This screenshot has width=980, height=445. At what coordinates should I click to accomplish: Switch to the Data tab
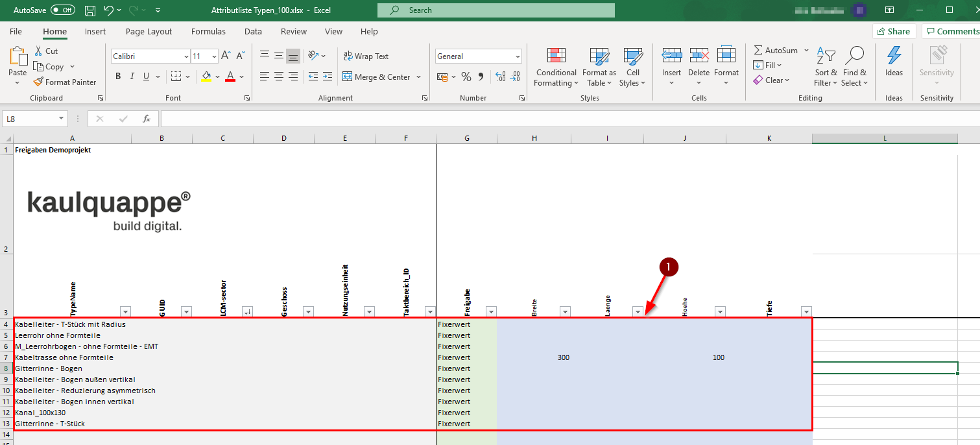coord(253,31)
